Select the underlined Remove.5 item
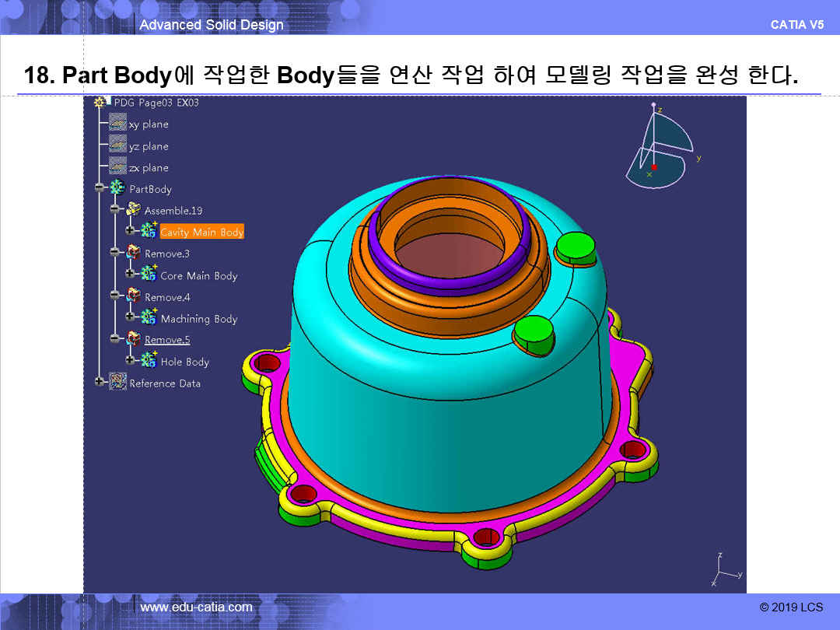This screenshot has height=630, width=840. 167,340
